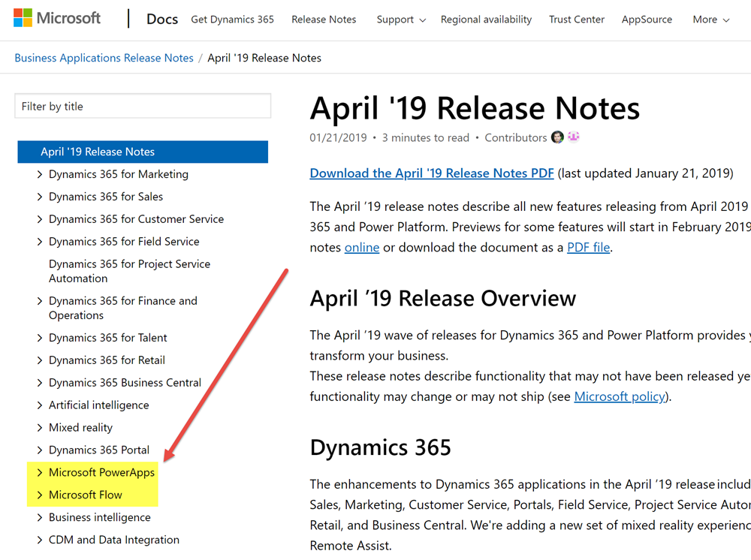
Task: Open CDM and Data Integration item
Action: (114, 540)
